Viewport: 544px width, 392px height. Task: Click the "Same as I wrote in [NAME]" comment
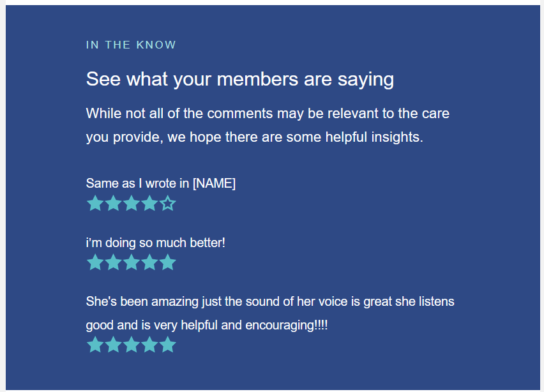(x=161, y=183)
